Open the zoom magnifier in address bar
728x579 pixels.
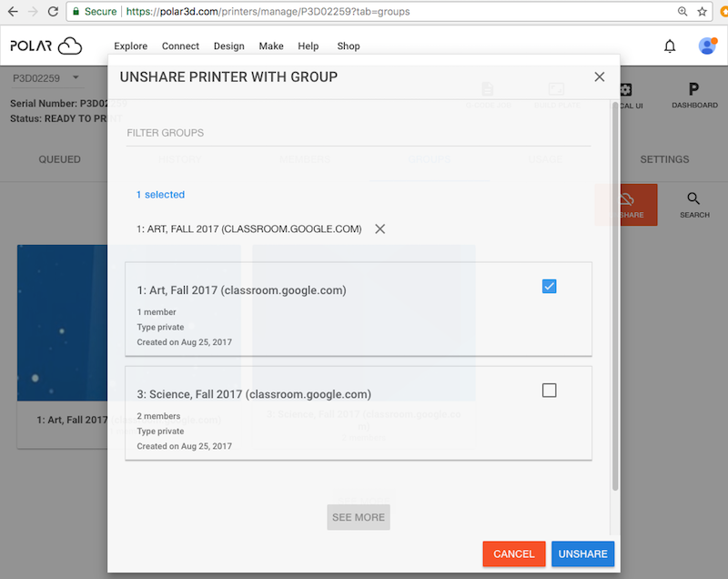(682, 12)
